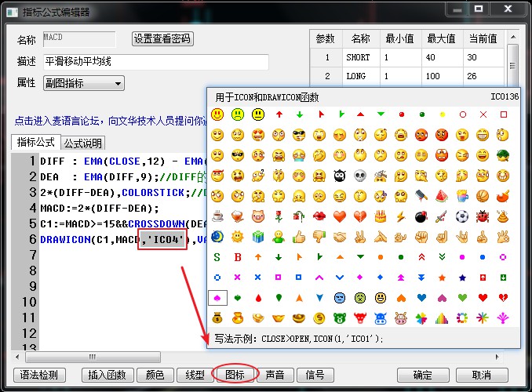Click the 描述 text field
This screenshot has height=392, width=532.
[155, 61]
